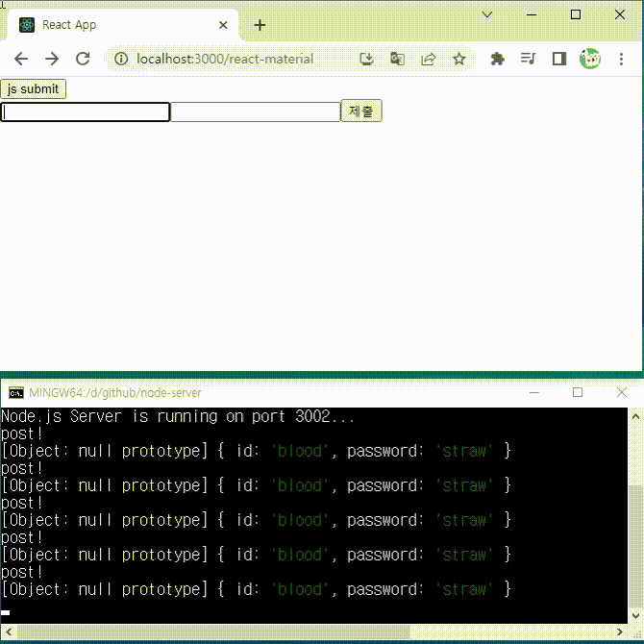Click the MINGW64:/d/github/node-server title text

point(115,393)
